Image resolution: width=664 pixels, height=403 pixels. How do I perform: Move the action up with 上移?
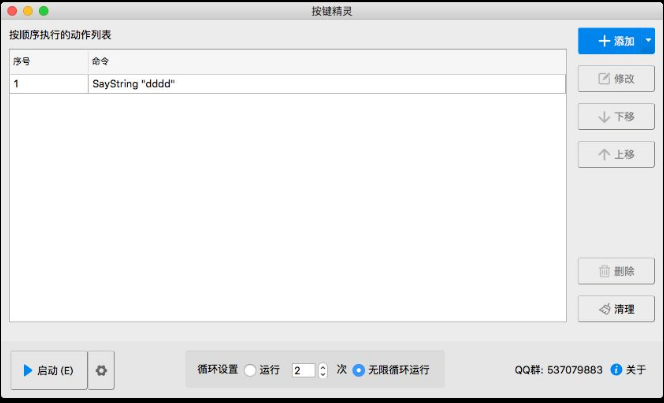point(616,154)
